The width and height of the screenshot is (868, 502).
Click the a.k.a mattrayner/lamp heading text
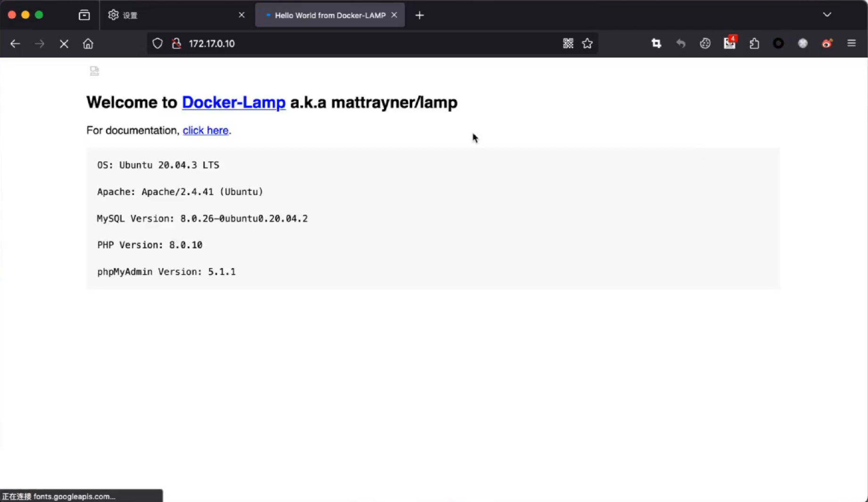[x=374, y=102]
